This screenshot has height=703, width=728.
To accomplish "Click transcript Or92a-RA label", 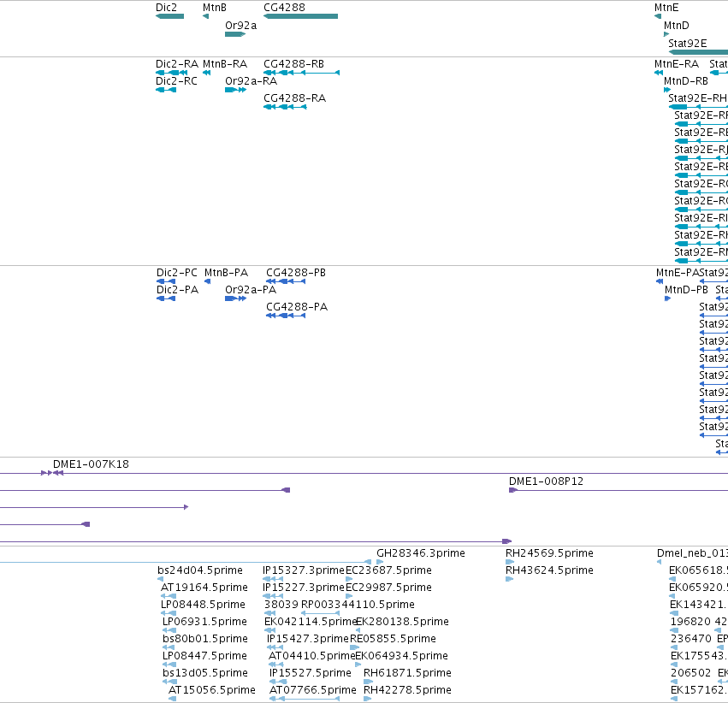I will (251, 81).
